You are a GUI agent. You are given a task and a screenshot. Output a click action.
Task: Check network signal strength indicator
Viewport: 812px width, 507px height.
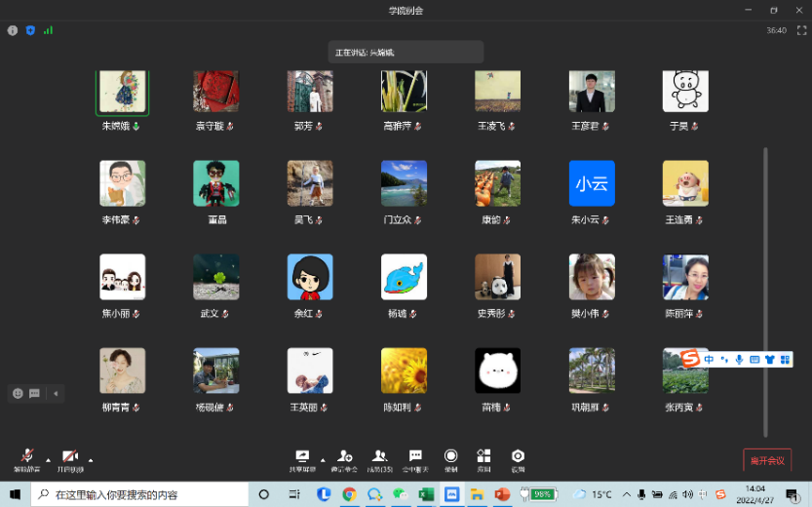pos(48,30)
